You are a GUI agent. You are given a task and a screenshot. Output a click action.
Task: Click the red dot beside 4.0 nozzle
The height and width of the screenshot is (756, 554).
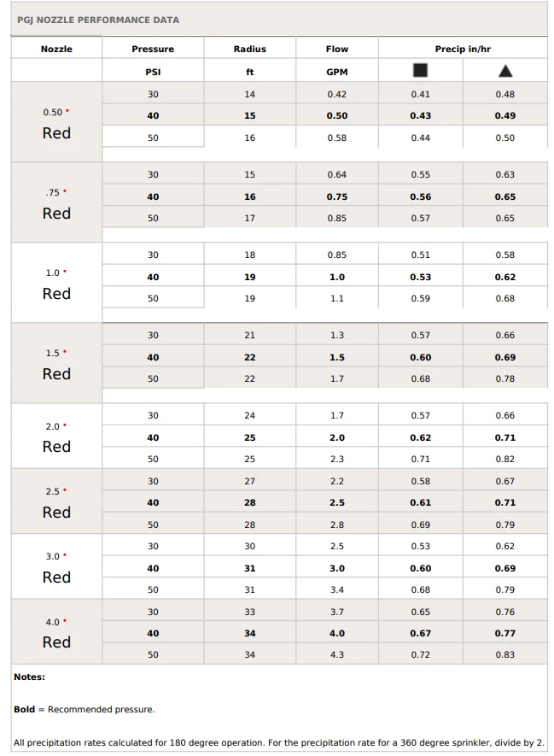[x=65, y=621]
